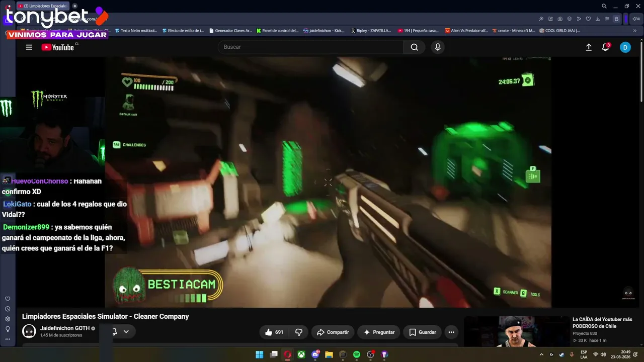
Task: Open the Xbox app in taskbar
Action: [x=301, y=354]
